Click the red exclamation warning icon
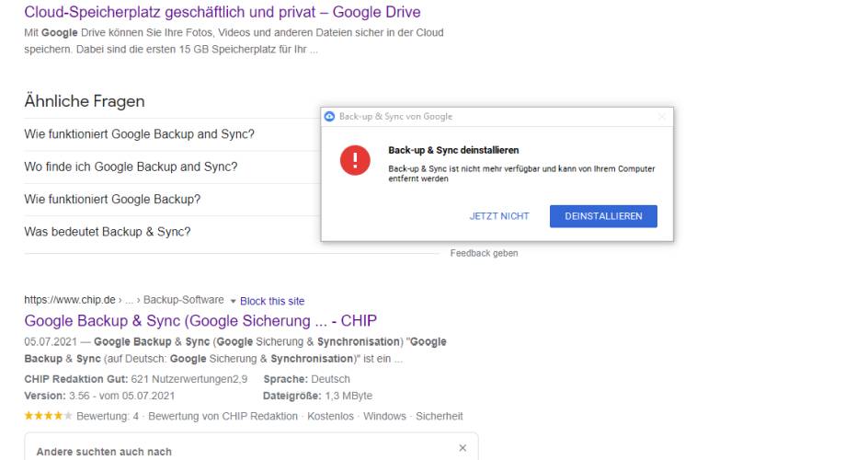The image size is (868, 460). coord(355,160)
